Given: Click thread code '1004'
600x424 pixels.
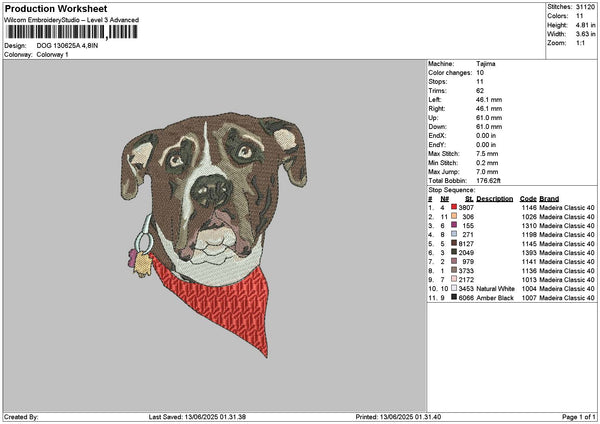Looking at the screenshot, I should click(x=529, y=289).
